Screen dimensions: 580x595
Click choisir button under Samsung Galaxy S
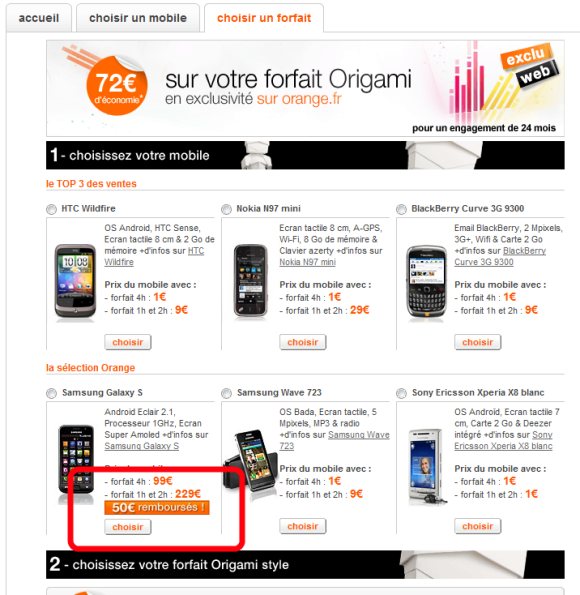pos(128,527)
